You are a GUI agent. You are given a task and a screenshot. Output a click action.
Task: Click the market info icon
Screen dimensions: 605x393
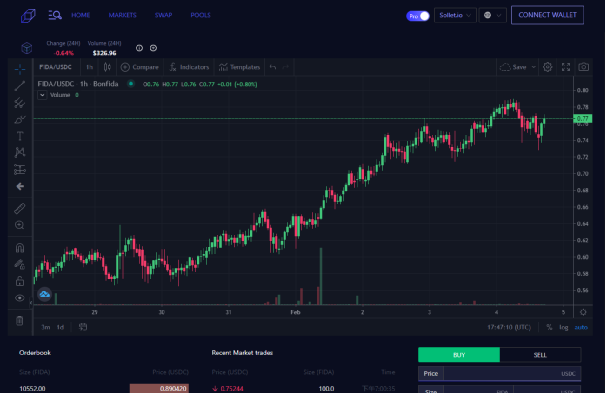click(139, 48)
